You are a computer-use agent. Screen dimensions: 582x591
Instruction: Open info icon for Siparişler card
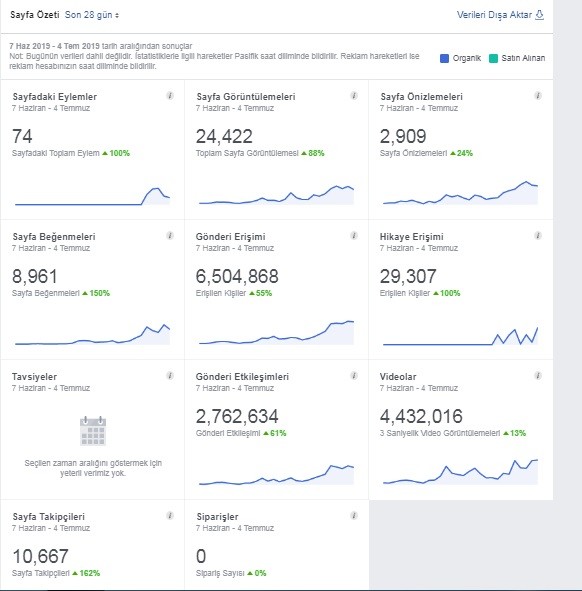[354, 516]
